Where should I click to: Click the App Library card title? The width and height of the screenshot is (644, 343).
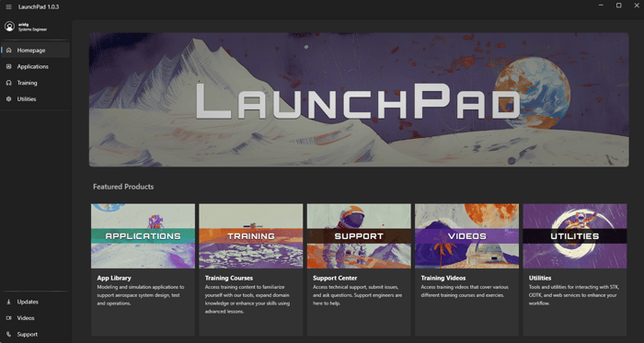114,278
